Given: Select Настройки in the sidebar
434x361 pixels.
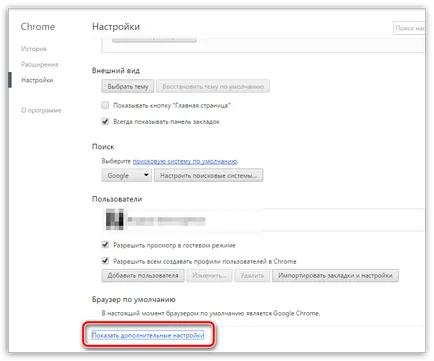Looking at the screenshot, I should 37,80.
